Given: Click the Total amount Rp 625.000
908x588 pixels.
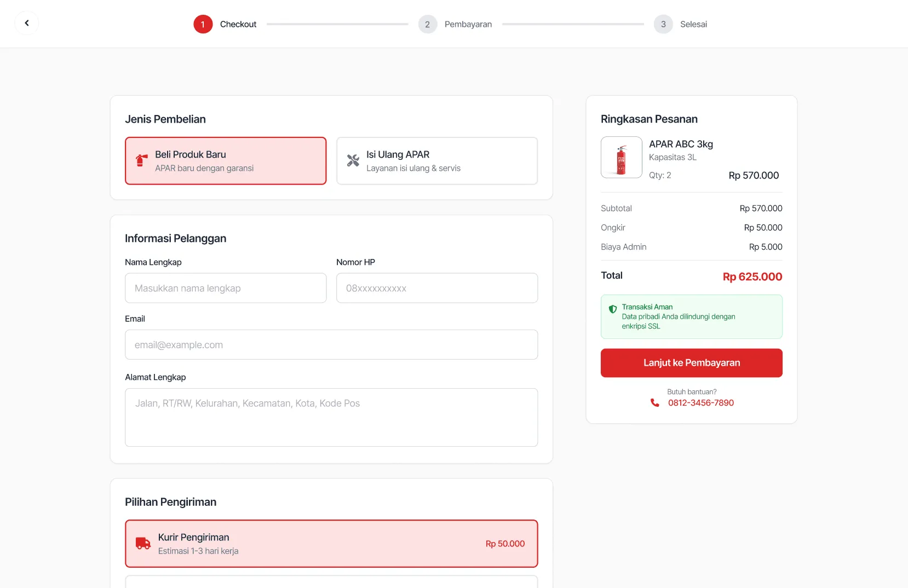Looking at the screenshot, I should coord(752,276).
